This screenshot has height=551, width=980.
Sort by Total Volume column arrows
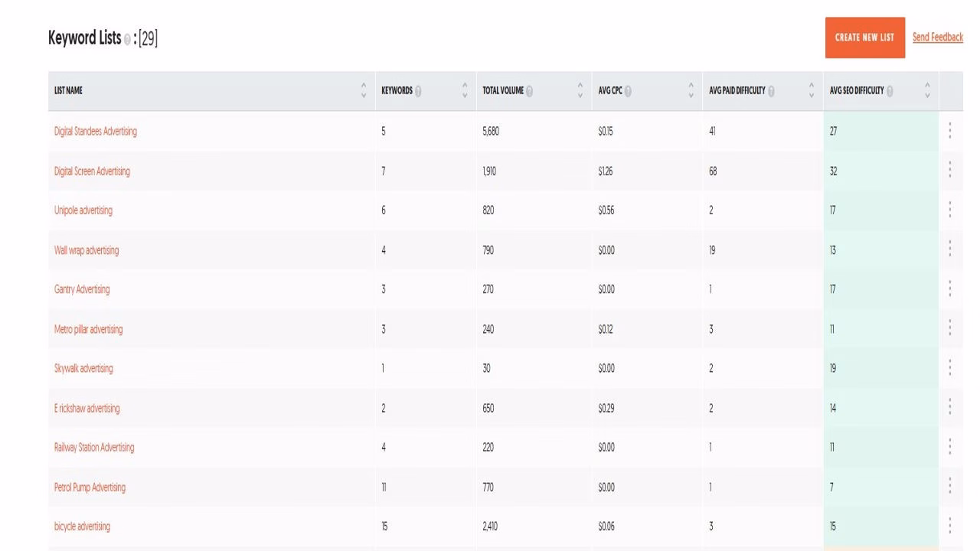(580, 90)
